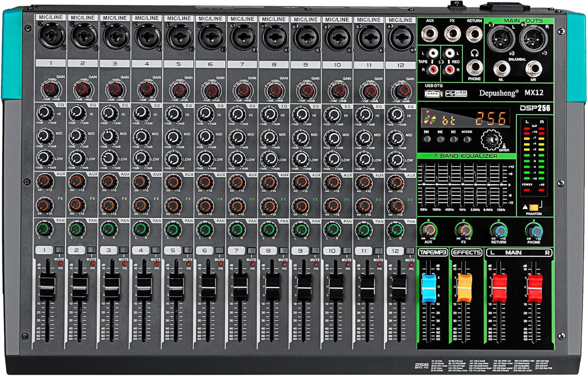Toggle the PHANTOM power switch

tap(533, 208)
